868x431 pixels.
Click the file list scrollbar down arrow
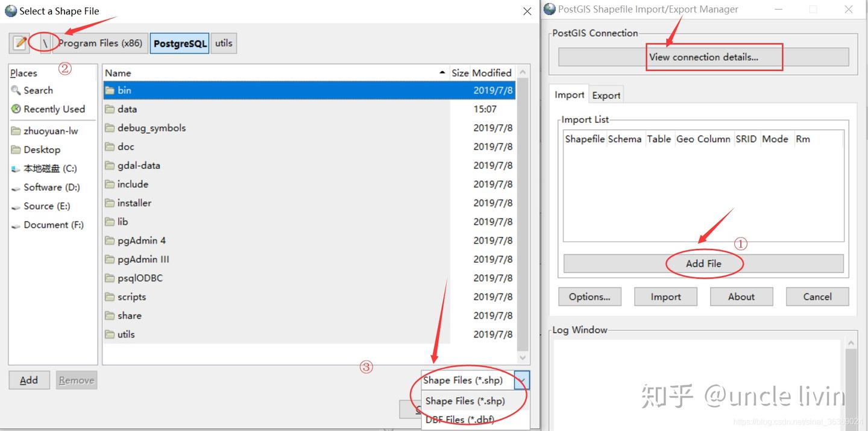[522, 357]
